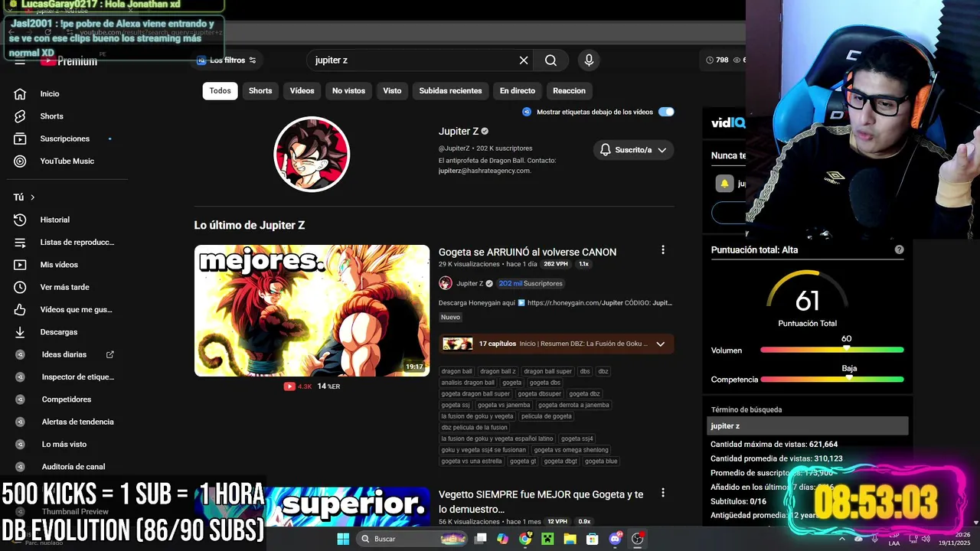
Task: Open Ver más tarde in the sidebar
Action: click(x=64, y=287)
